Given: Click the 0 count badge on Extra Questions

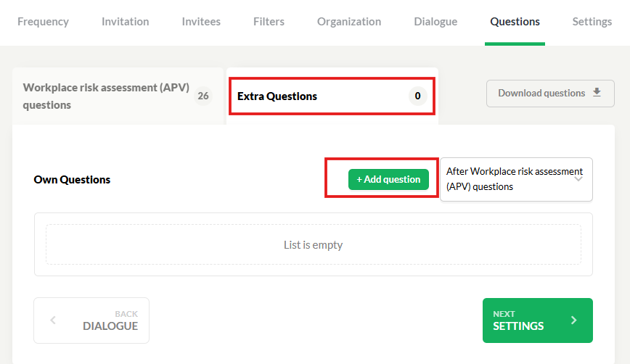Looking at the screenshot, I should click(x=417, y=96).
